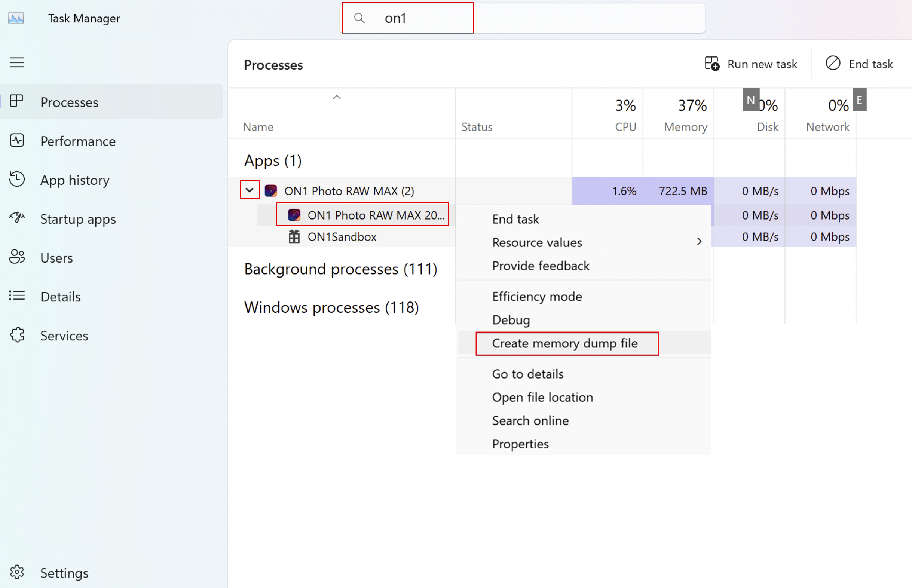Click the Details list icon
Viewport: 912px width, 588px height.
(17, 295)
